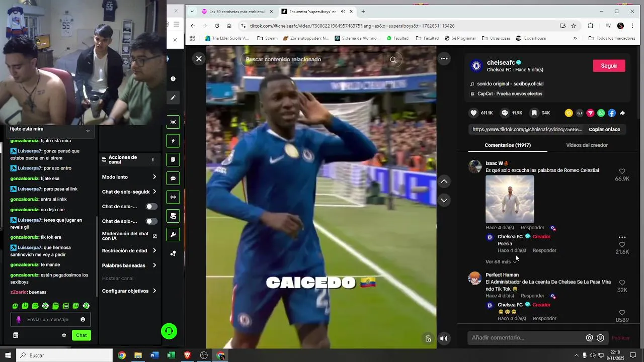Switch to 'Las 50 camisetas más emblemáticas' browser tab
644x362 pixels.
[237, 12]
